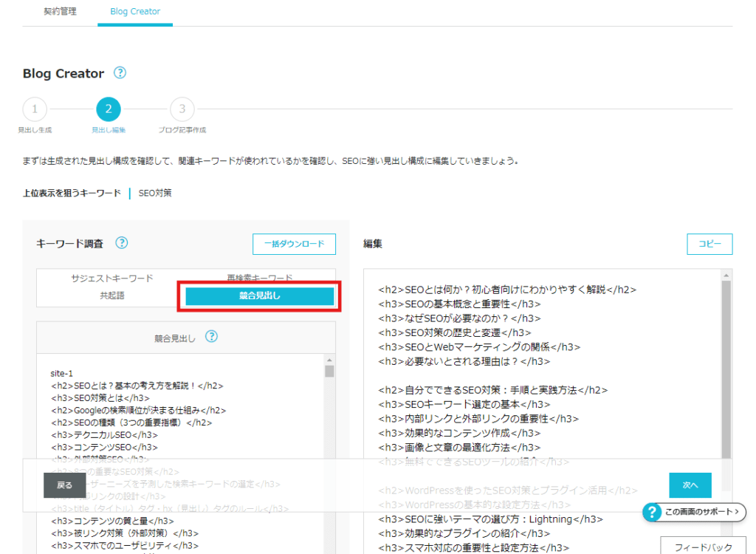Select the サジェストキーワード tab
This screenshot has width=756, height=554.
[x=112, y=278]
